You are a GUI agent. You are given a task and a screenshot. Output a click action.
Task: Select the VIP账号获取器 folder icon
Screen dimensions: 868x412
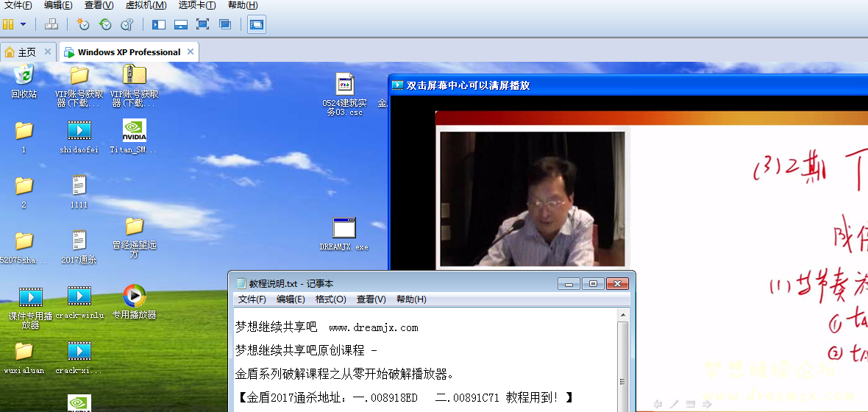pos(79,86)
